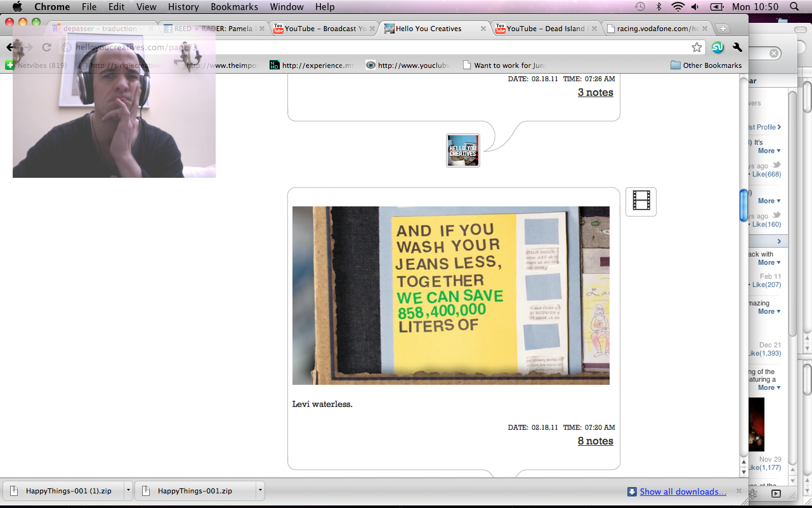Click Show all downloads link
812x508 pixels.
click(x=683, y=491)
